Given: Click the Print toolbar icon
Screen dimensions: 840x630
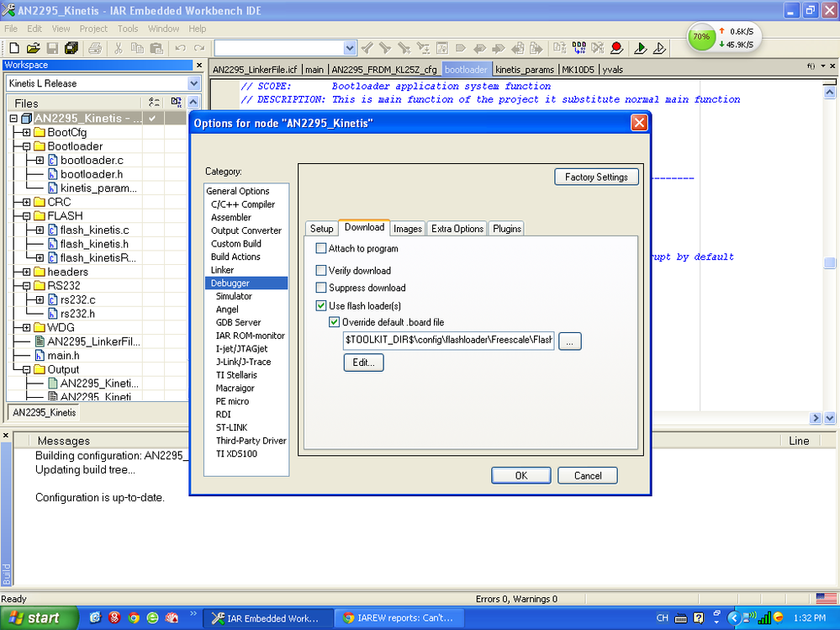Looking at the screenshot, I should tap(95, 48).
